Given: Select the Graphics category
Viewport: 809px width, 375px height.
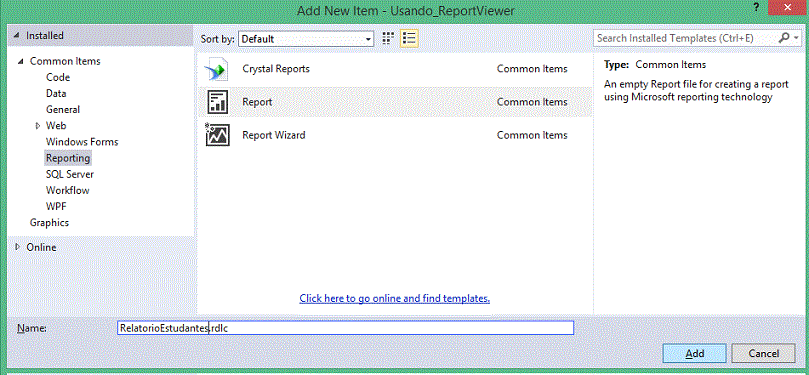Looking at the screenshot, I should pyautogui.click(x=49, y=223).
